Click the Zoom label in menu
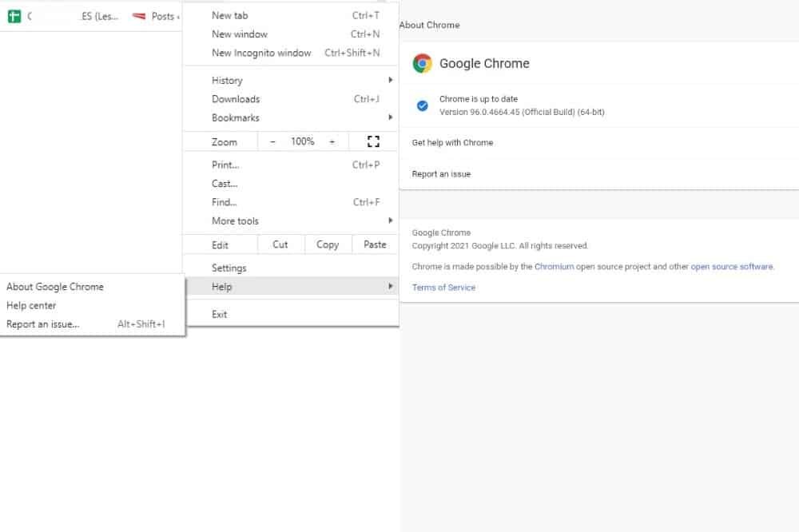799x532 pixels. pyautogui.click(x=225, y=142)
